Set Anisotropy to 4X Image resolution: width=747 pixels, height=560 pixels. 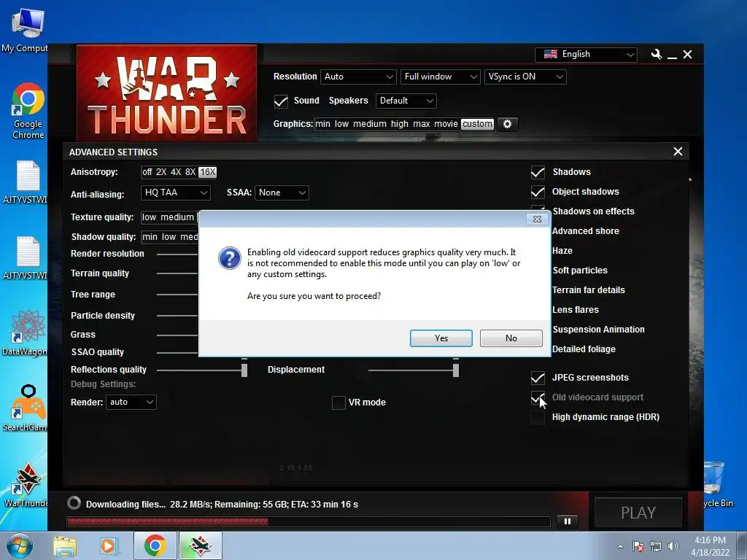pos(176,172)
